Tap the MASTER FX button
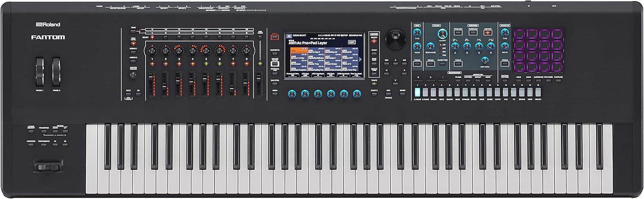The height and width of the screenshot is (199, 644). pyautogui.click(x=275, y=54)
